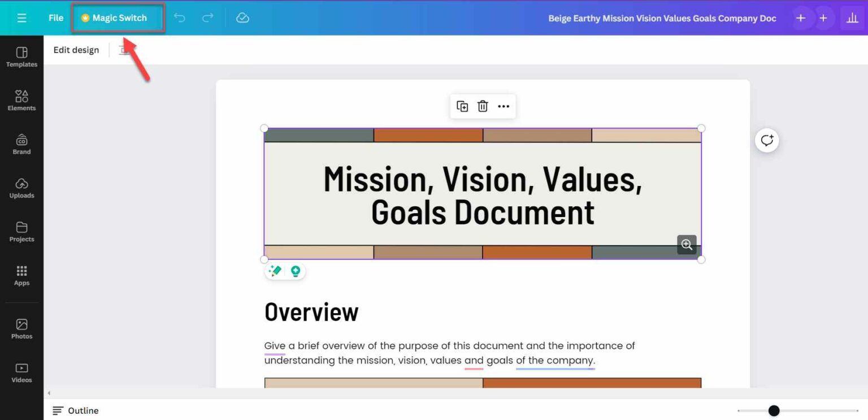Click the Magic Switch button
This screenshot has width=868, height=420.
pyautogui.click(x=118, y=18)
